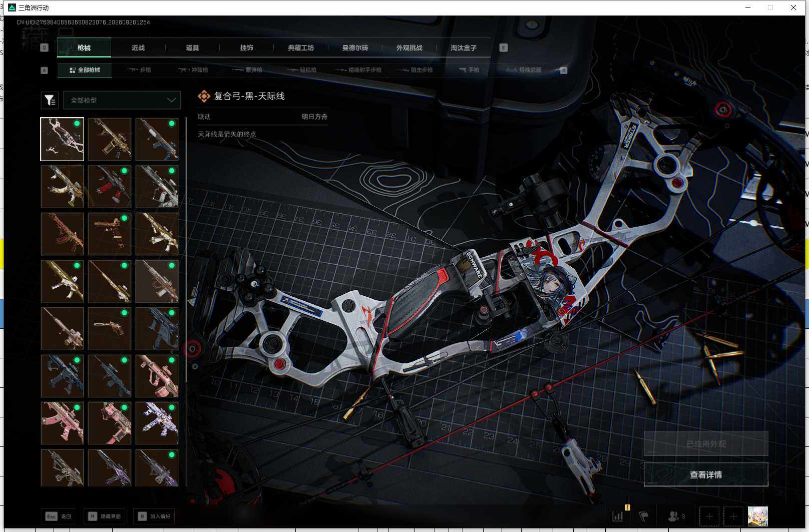This screenshot has height=532, width=809.
Task: Select the 淘汰盒子 tab
Action: (x=464, y=48)
